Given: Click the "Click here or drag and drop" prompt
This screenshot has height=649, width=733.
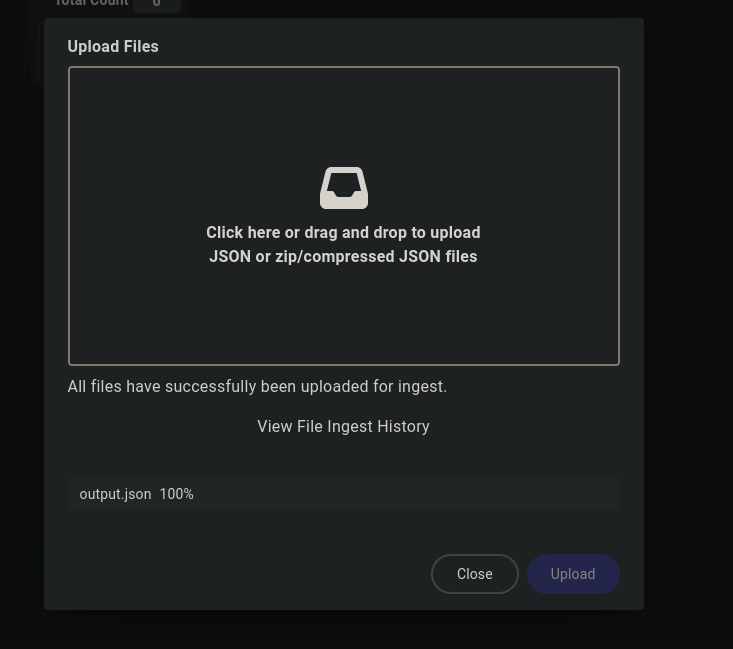Looking at the screenshot, I should click(x=343, y=232).
